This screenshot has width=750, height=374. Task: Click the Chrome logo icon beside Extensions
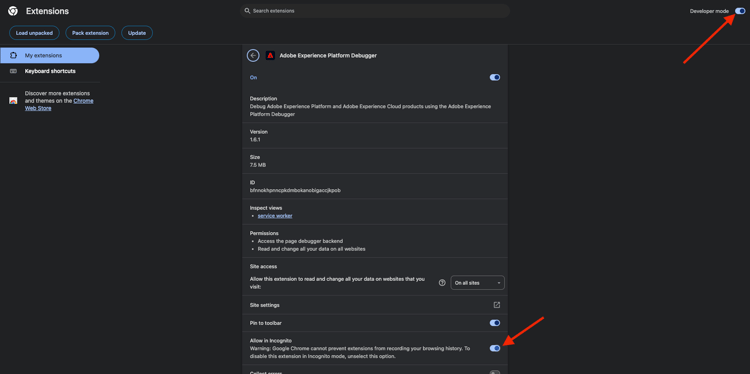(x=13, y=11)
